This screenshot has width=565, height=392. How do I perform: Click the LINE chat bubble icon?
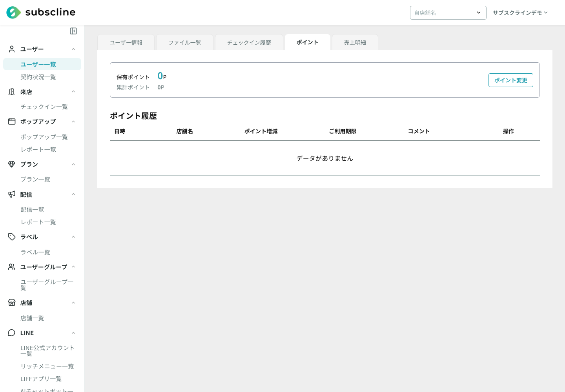[12, 333]
